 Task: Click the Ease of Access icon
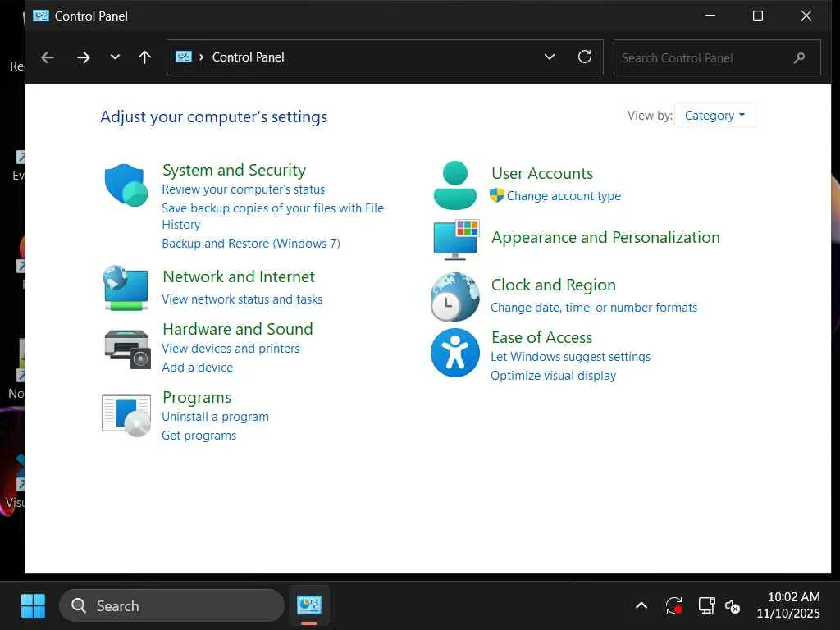pyautogui.click(x=454, y=353)
